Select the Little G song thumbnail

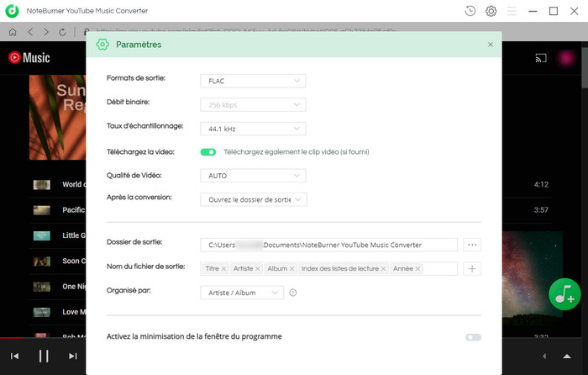click(42, 235)
